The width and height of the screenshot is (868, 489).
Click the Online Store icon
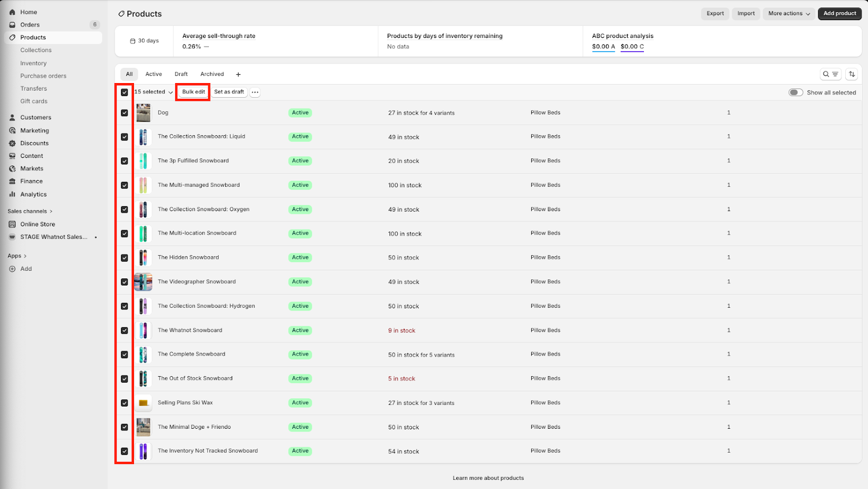point(12,224)
